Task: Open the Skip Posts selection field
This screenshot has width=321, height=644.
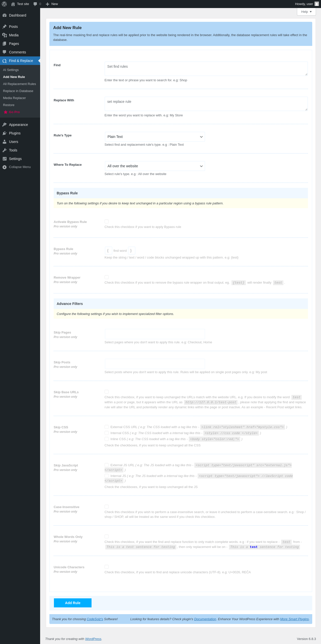Action: coord(155,364)
